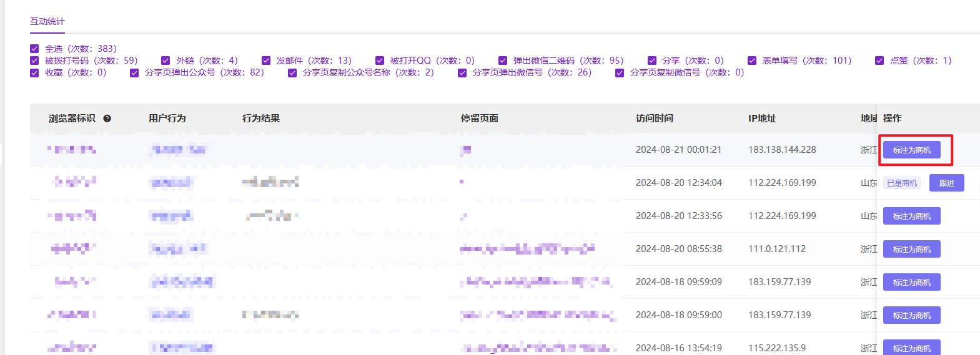
Task: Click the 操作 column header
Action: [893, 119]
